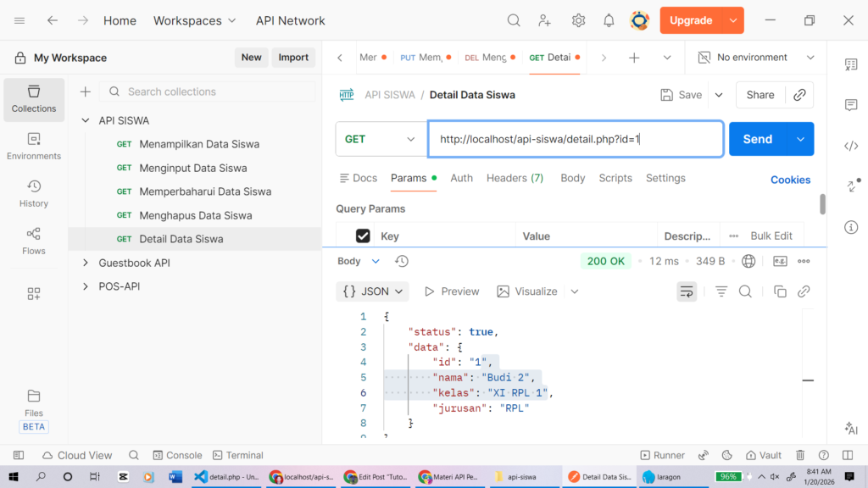Click the response history clock icon

point(402,261)
